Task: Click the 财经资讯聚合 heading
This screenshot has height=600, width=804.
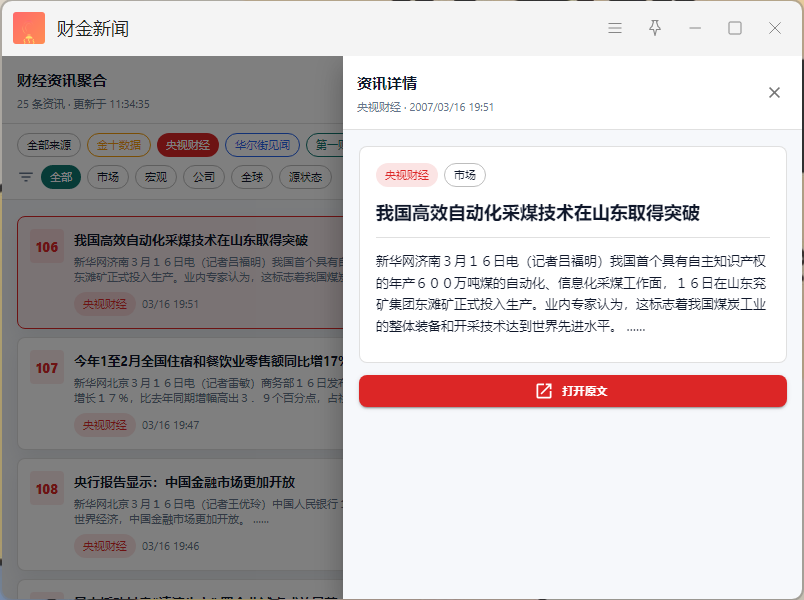Action: point(62,81)
